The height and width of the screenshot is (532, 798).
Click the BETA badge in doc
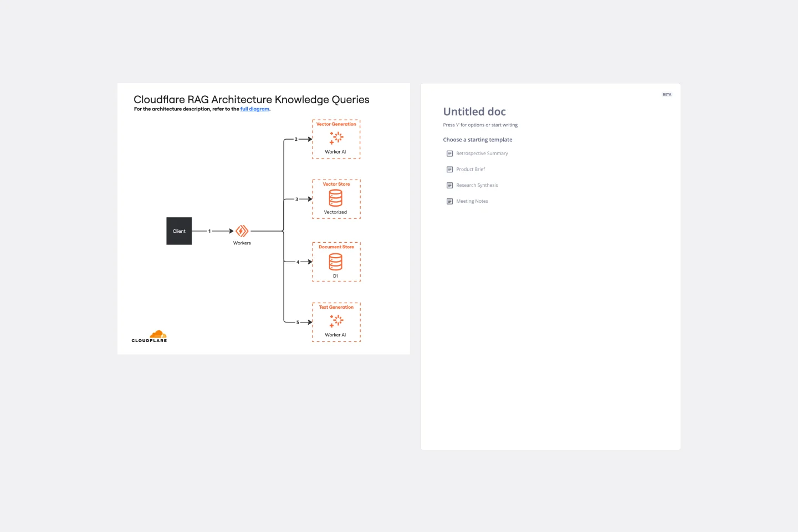coord(667,95)
